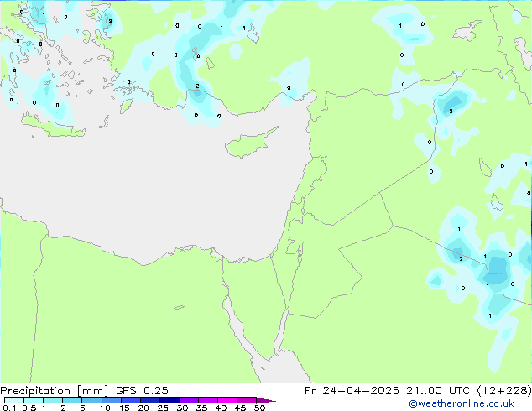Click the island of Cyprus on the map
Screen dimensions: 532x411
[x=249, y=143]
